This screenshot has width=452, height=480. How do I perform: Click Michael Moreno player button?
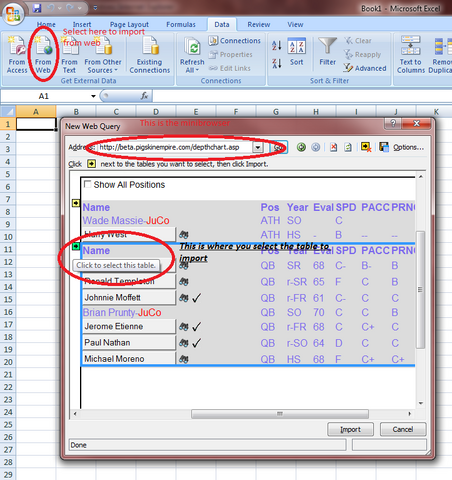129,358
